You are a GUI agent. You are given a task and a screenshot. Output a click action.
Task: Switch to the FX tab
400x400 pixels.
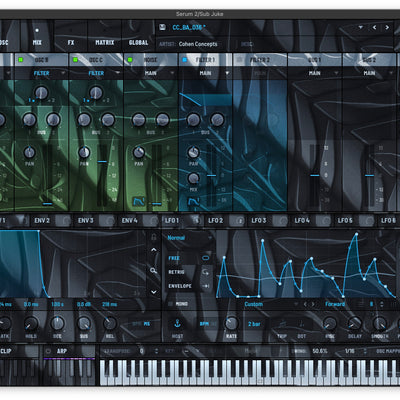(x=71, y=37)
